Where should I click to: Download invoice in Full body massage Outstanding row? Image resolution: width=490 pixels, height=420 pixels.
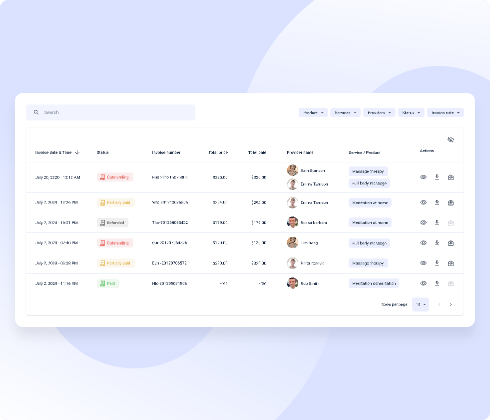[437, 243]
